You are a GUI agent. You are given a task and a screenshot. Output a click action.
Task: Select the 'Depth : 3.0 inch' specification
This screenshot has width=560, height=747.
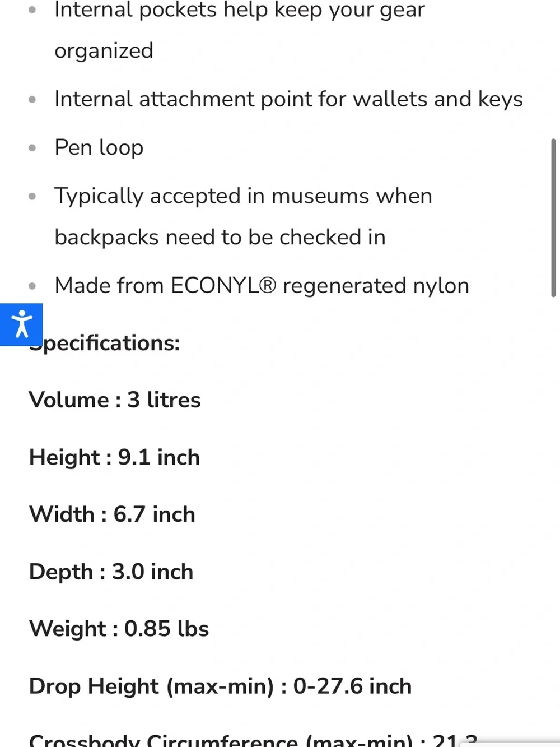(x=111, y=572)
